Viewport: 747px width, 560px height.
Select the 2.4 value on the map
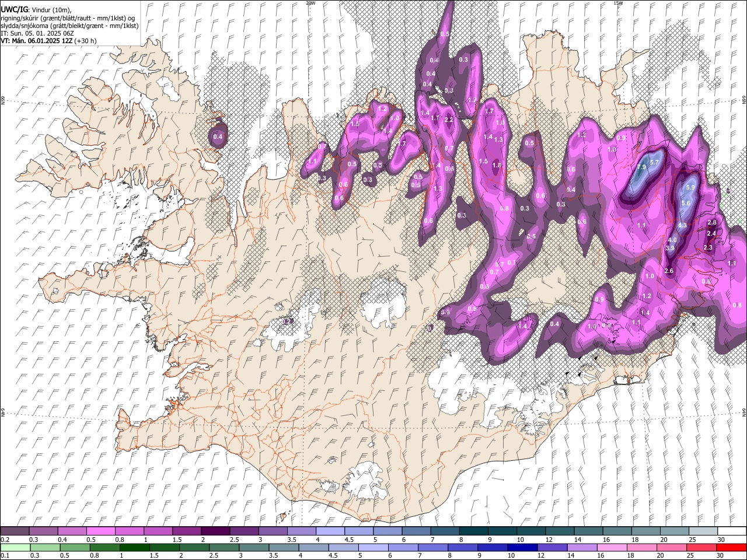[x=711, y=233]
